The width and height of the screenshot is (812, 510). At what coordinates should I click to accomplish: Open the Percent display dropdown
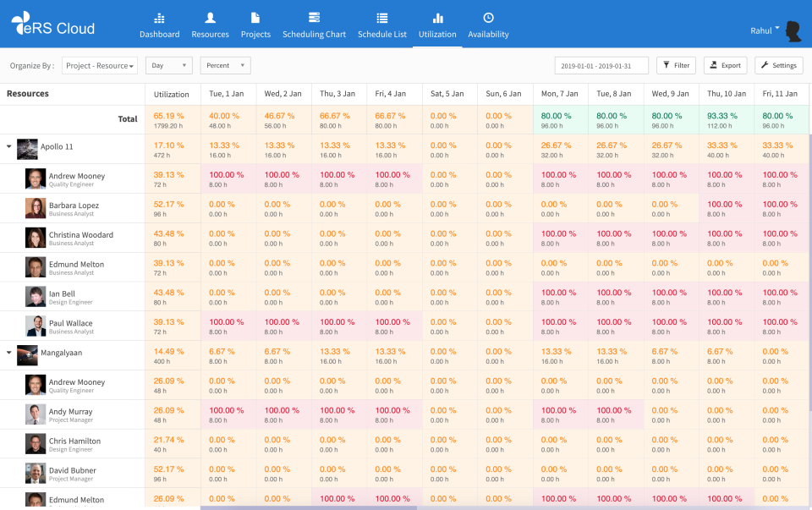coord(225,66)
